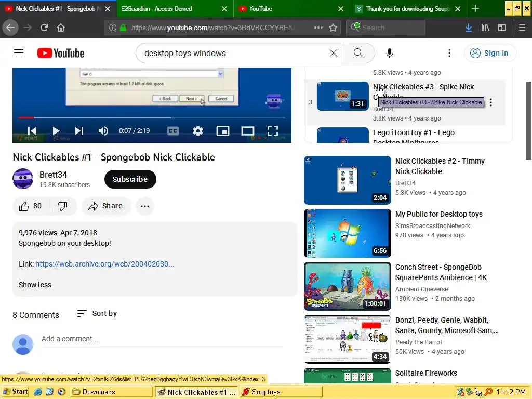The image size is (532, 399).
Task: Start voice search with the microphone icon
Action: (x=390, y=53)
